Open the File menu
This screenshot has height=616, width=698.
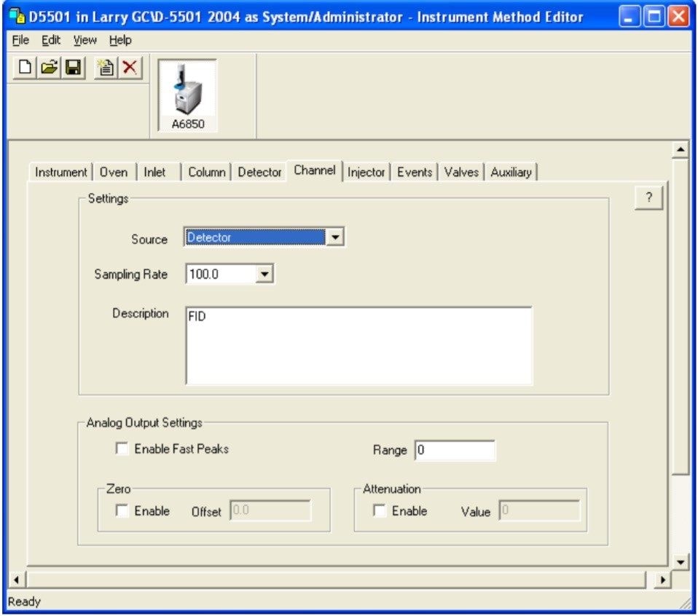pyautogui.click(x=20, y=40)
